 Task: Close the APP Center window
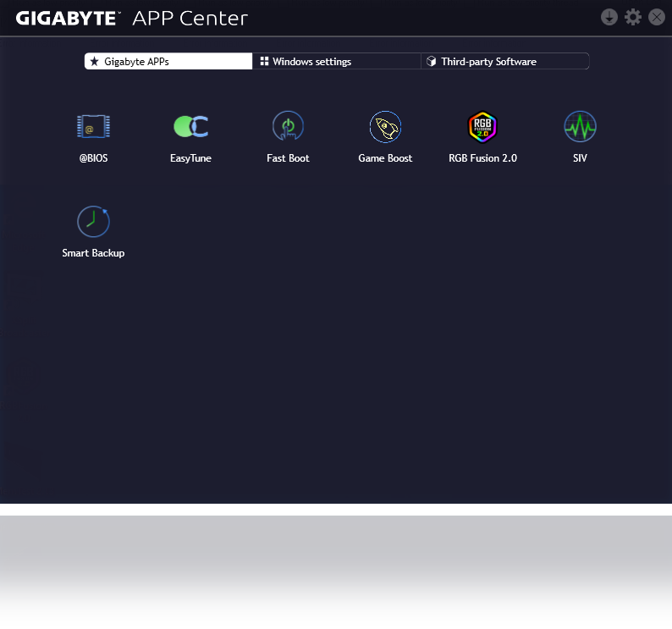point(656,17)
